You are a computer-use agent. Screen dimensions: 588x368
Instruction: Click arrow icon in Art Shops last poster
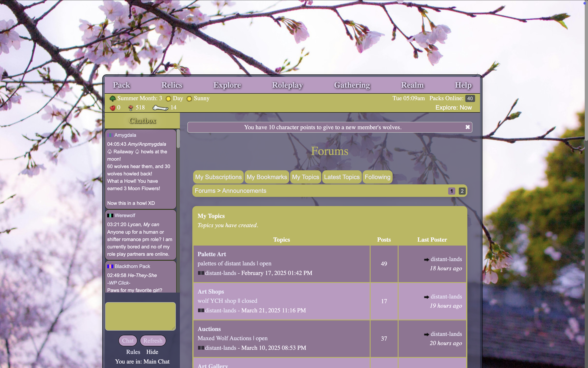427,297
